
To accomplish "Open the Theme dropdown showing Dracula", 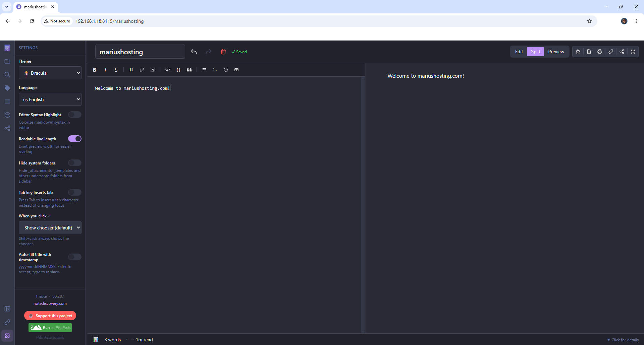I will click(x=50, y=73).
